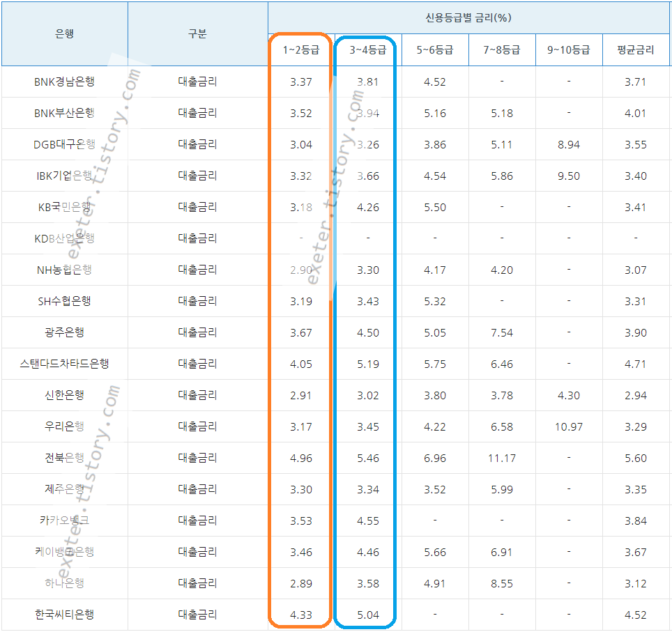This screenshot has height=632, width=672.
Task: Click 우리은행 9~10등급 value 10.97
Action: 568,426
